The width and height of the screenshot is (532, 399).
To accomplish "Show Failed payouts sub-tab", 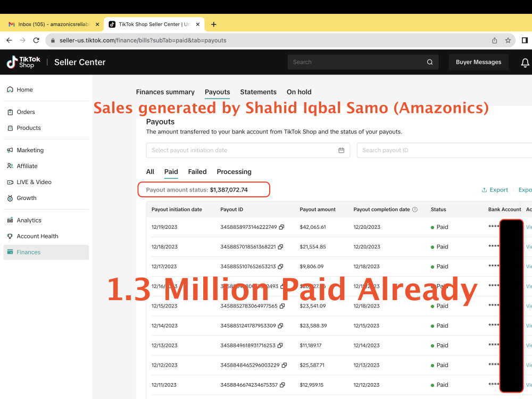I will 197,172.
